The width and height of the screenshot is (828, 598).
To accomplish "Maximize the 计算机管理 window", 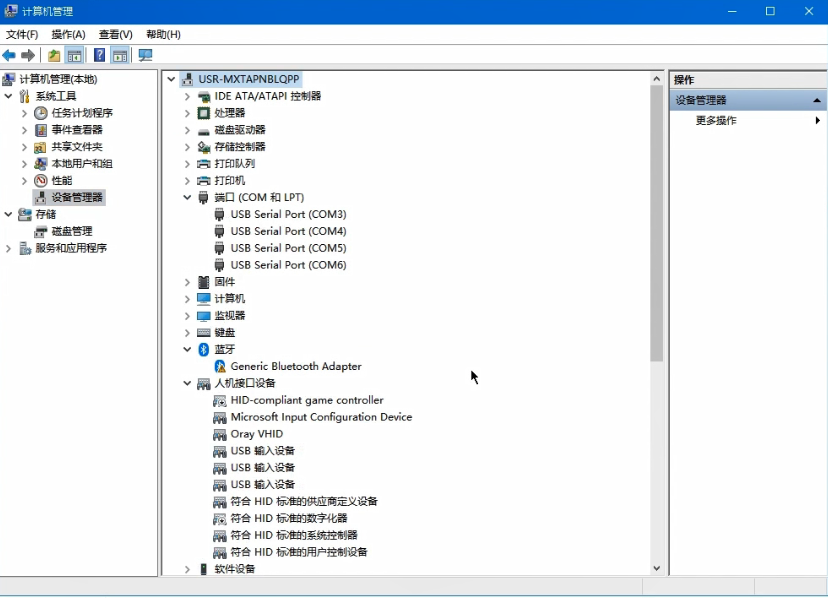I will point(770,11).
